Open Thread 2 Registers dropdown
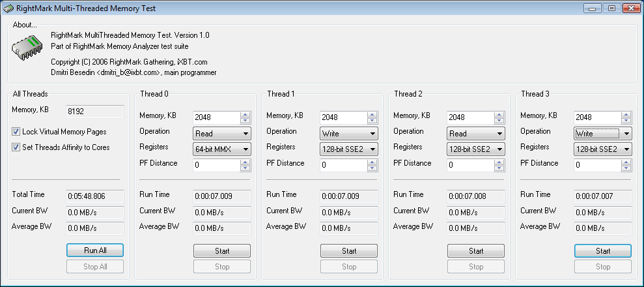644x287 pixels. point(475,149)
